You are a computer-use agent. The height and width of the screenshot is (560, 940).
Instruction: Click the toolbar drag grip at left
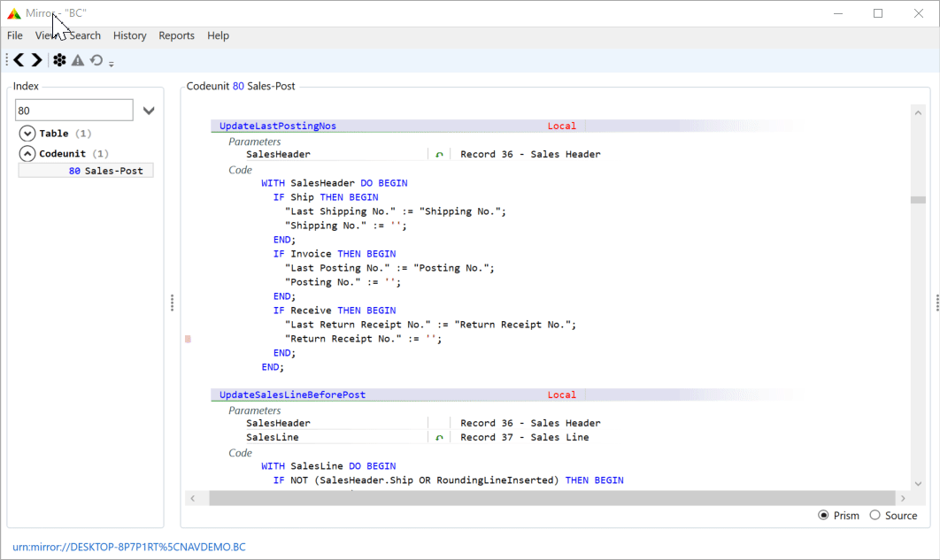click(6, 60)
